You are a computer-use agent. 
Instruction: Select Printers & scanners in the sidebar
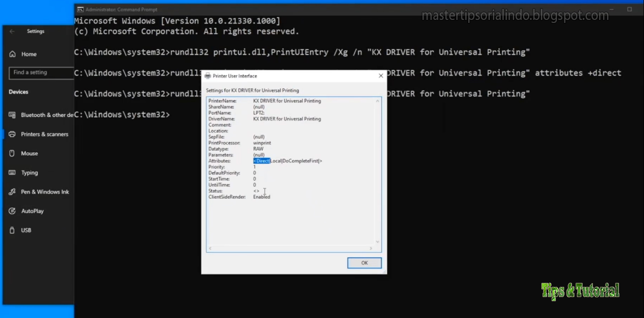click(43, 134)
